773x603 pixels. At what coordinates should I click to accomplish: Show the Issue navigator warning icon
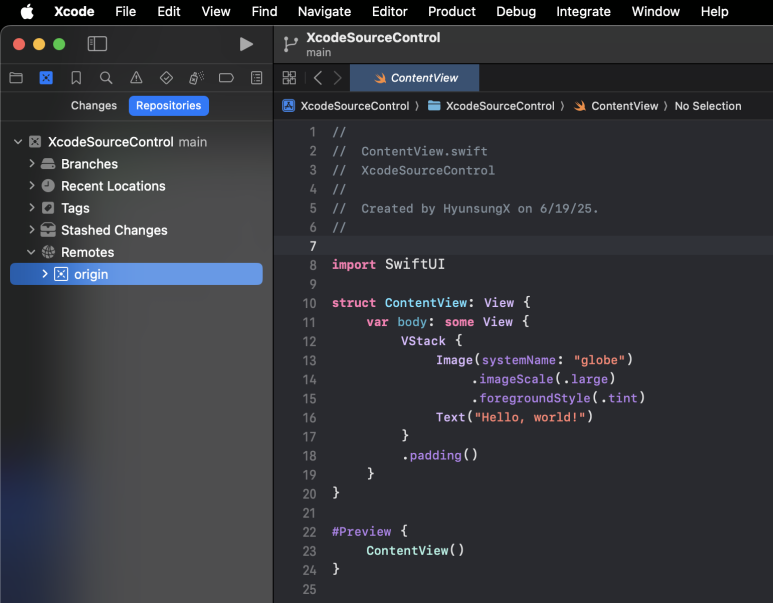[136, 78]
